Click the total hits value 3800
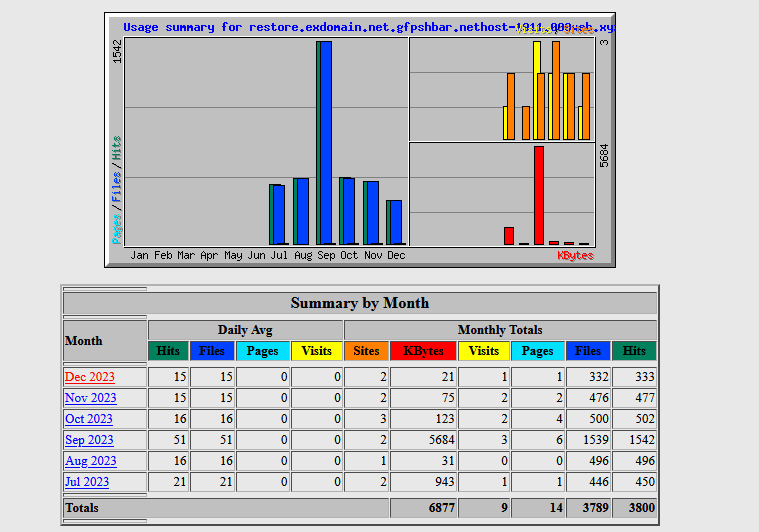The width and height of the screenshot is (759, 532). [633, 508]
